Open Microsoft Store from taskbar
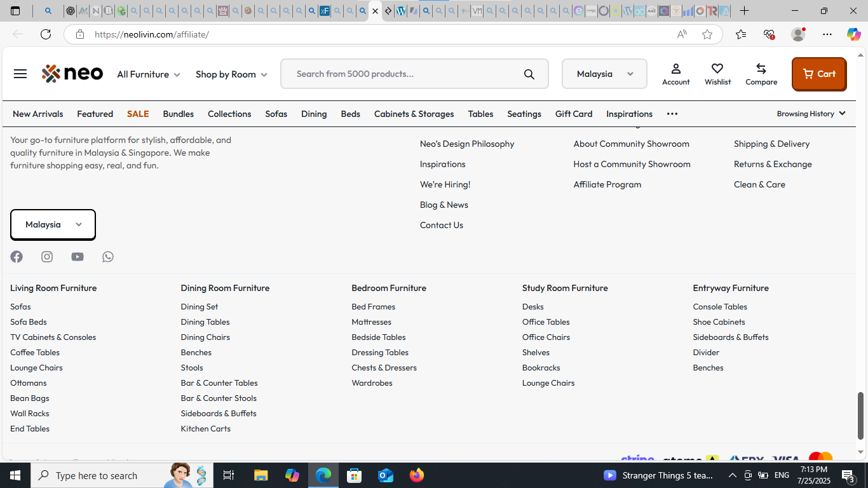This screenshot has width=868, height=488. coord(355,475)
